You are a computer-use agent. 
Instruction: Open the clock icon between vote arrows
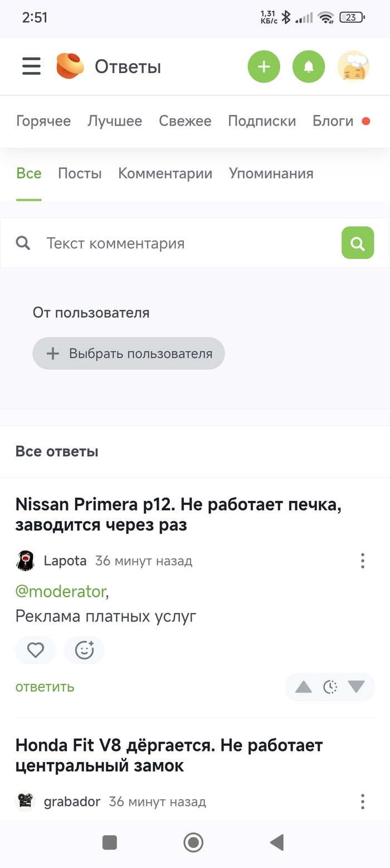(x=330, y=687)
